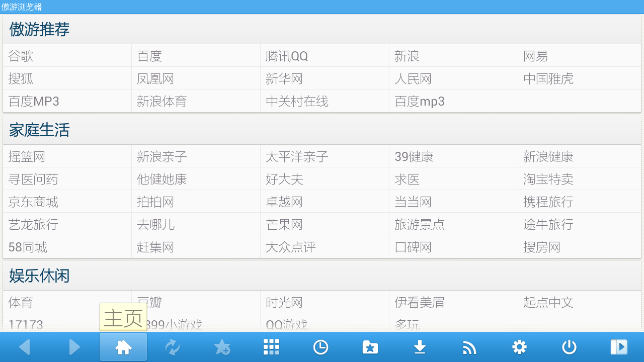The width and height of the screenshot is (644, 362).
Task: Toggle the side panel icon
Action: (x=619, y=347)
